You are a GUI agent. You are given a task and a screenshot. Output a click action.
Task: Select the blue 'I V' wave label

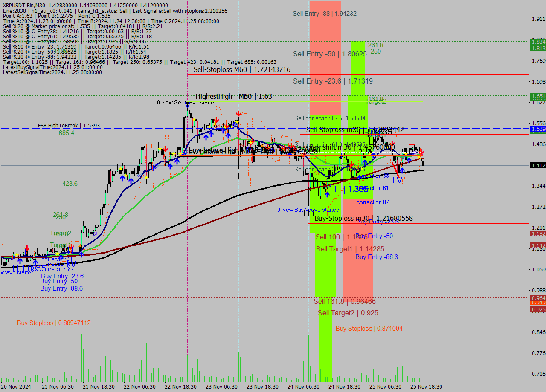tap(397, 180)
